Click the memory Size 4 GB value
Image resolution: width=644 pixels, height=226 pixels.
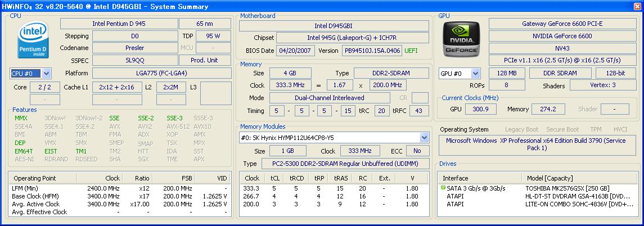(x=290, y=74)
